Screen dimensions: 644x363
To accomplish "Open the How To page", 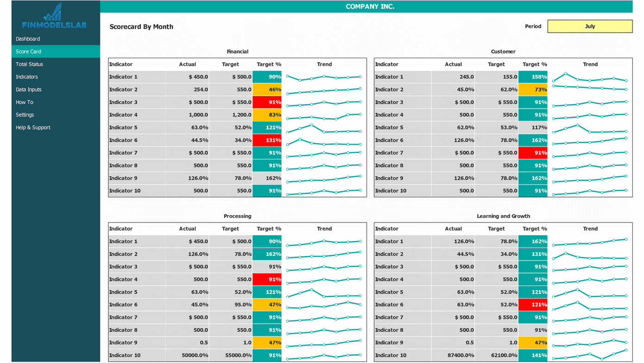I will point(25,102).
